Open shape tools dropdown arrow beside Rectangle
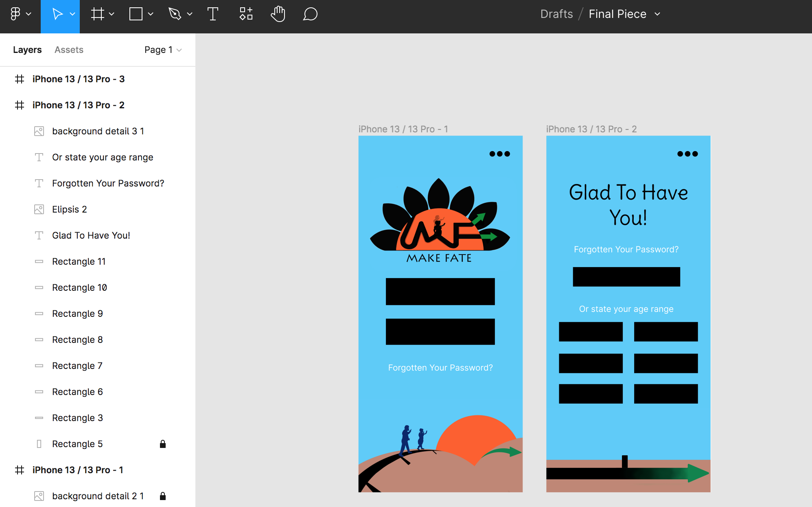This screenshot has width=812, height=507. coord(151,14)
